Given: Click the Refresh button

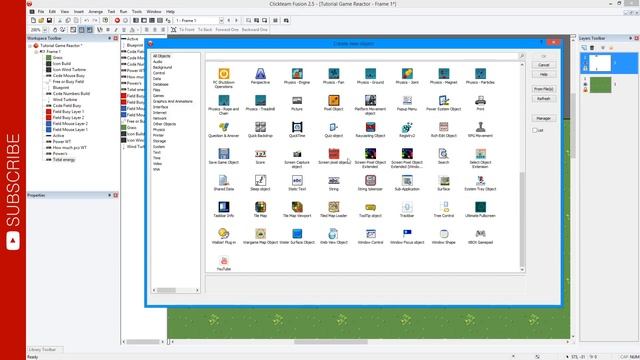Looking at the screenshot, I should click(544, 99).
